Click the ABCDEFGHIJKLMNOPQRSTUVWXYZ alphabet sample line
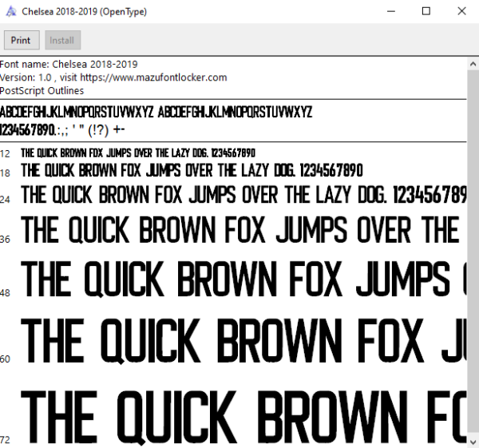 (156, 112)
